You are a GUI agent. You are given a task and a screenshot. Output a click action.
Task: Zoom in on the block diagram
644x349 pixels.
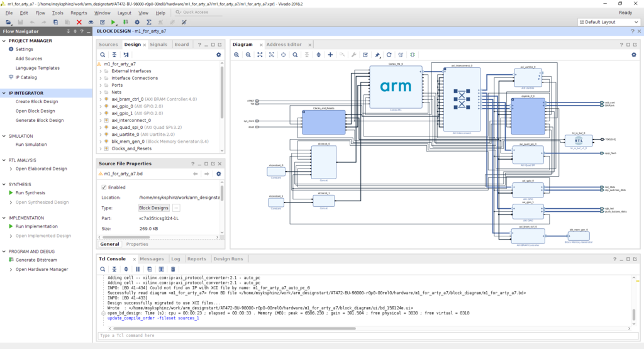[236, 55]
